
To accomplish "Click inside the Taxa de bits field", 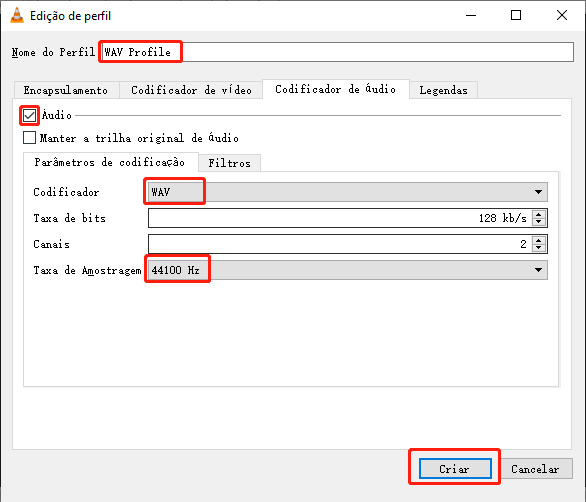I will coord(340,218).
